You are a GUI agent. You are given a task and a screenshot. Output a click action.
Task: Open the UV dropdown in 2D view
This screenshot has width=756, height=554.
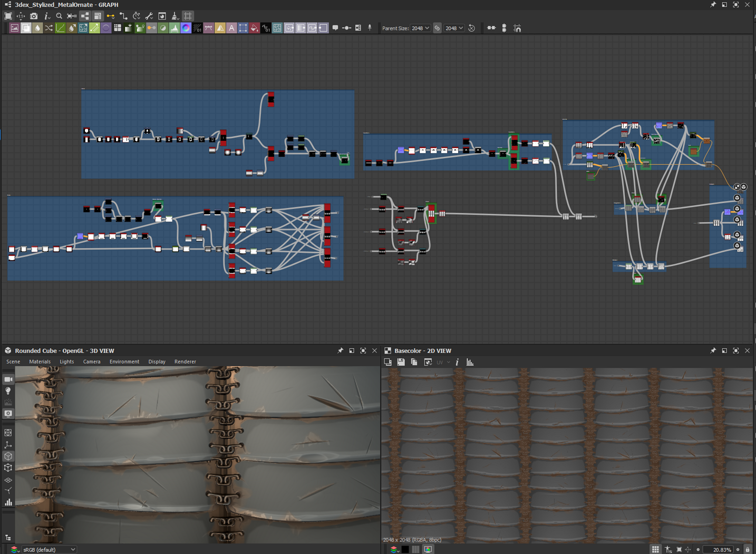tap(443, 362)
